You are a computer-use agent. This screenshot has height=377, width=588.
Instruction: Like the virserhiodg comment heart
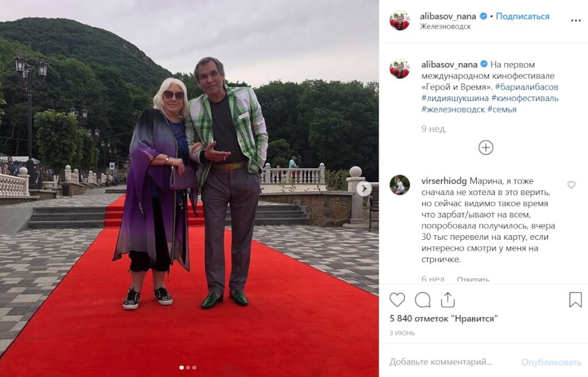pos(571,185)
